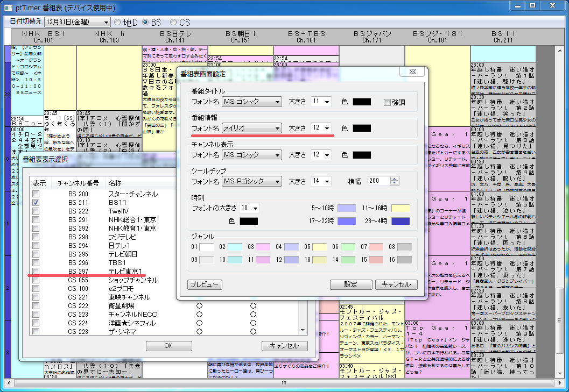Check the CS 223 チャンネルNECO checkbox

36,315
